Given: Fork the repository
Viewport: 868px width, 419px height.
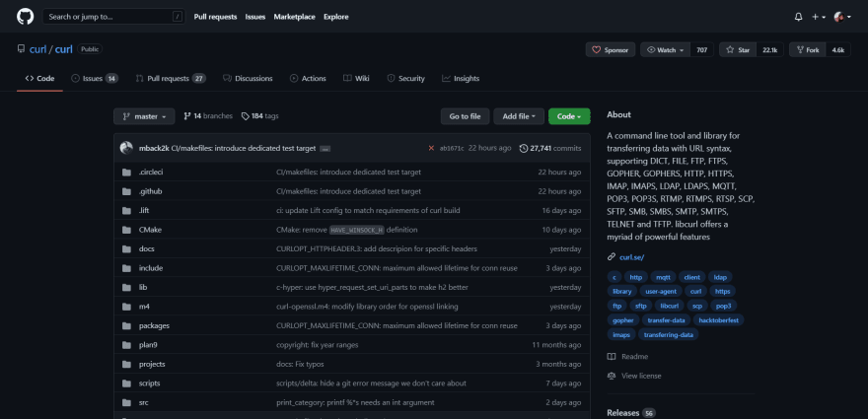Looking at the screenshot, I should pyautogui.click(x=807, y=50).
